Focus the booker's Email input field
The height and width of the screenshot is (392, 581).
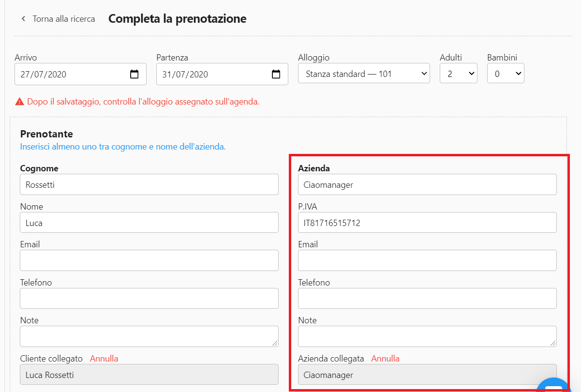pyautogui.click(x=149, y=260)
